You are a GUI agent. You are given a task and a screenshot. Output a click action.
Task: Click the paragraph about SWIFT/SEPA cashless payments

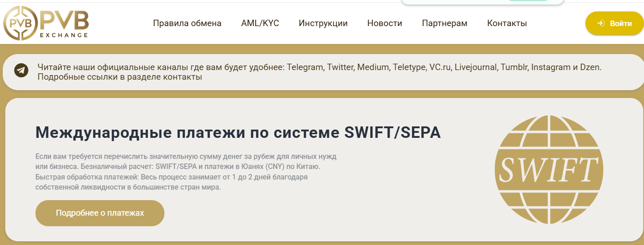pyautogui.click(x=186, y=172)
